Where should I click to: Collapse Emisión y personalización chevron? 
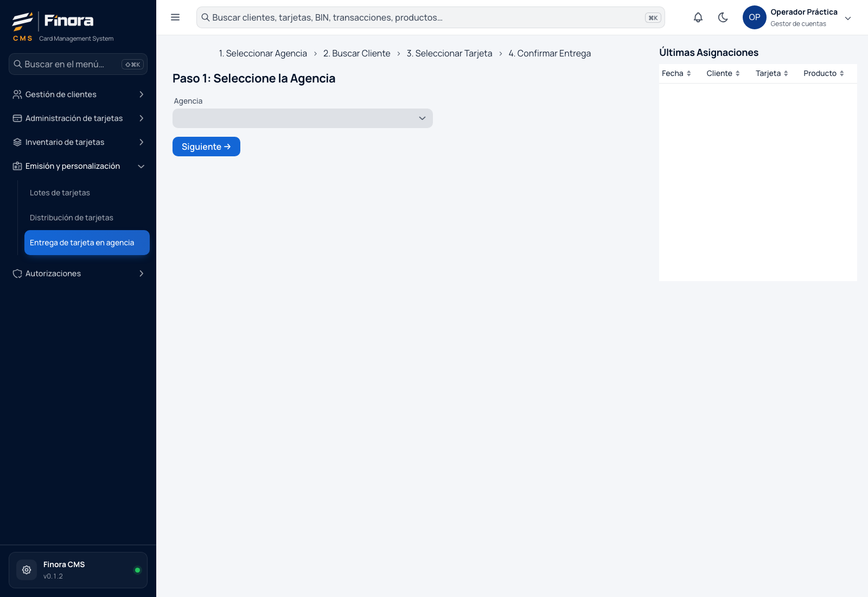pos(141,166)
